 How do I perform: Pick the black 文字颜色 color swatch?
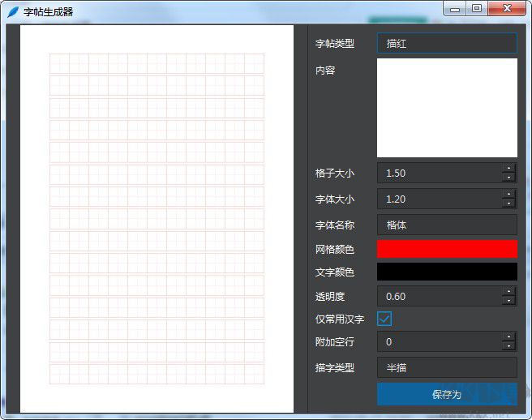point(447,272)
